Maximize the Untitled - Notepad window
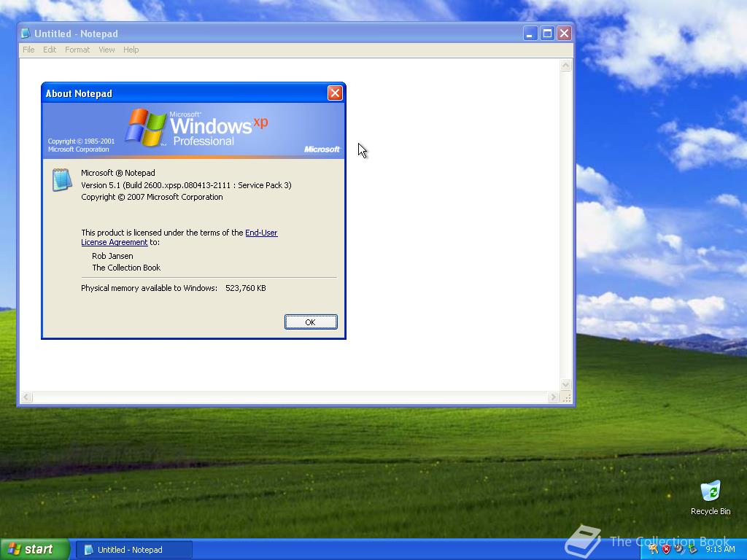Viewport: 747px width, 560px height. click(x=547, y=34)
